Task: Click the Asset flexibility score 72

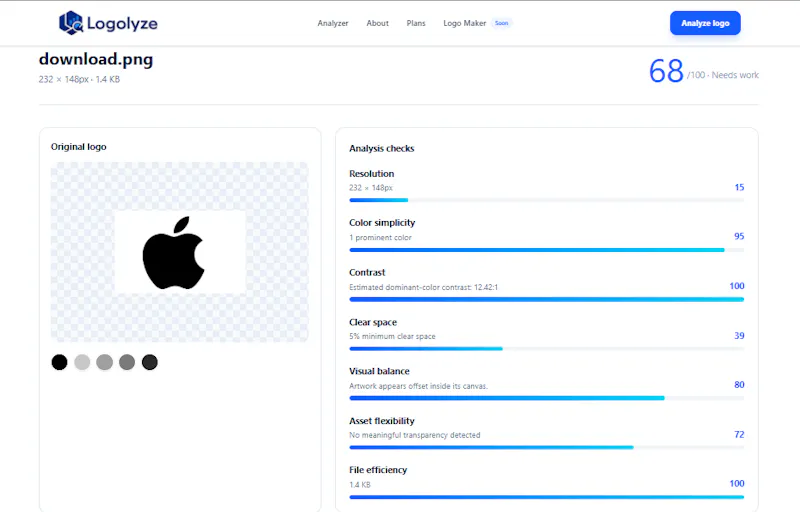Action: point(739,434)
